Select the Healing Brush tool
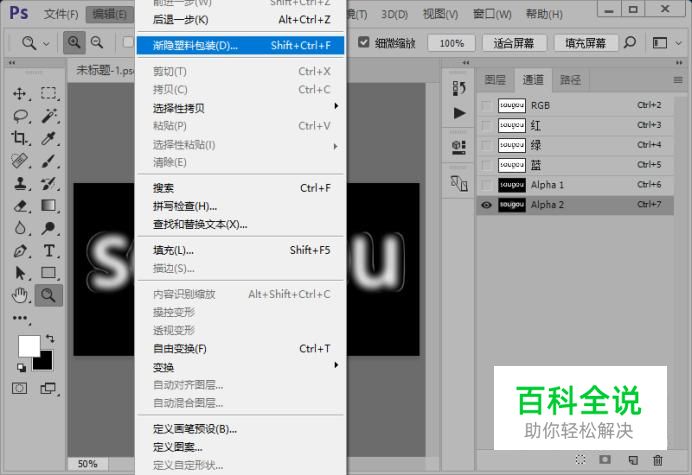Image resolution: width=692 pixels, height=475 pixels. coord(19,161)
